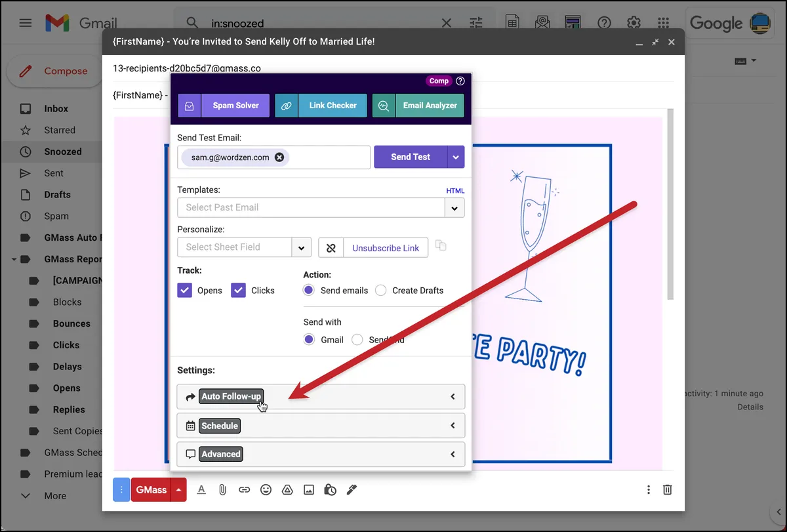Open Gmail settings gear icon

[634, 23]
